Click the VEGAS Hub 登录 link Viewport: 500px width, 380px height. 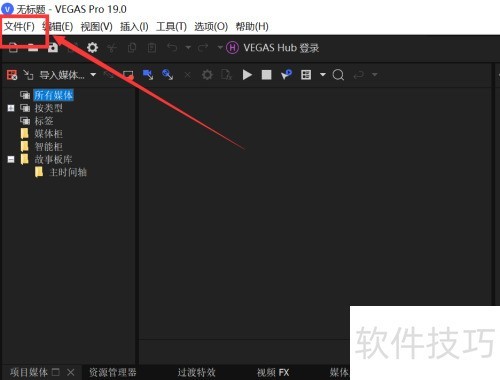(281, 48)
